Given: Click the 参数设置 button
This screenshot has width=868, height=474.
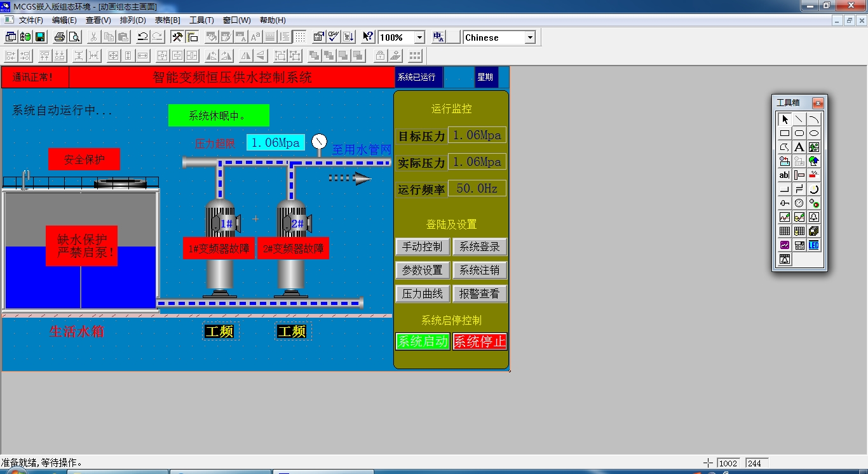Looking at the screenshot, I should 423,270.
